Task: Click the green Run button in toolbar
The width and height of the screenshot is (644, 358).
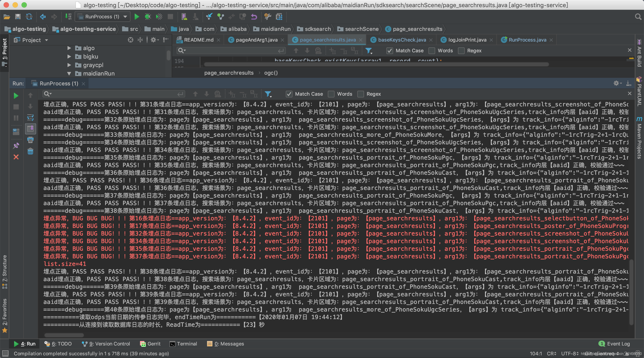Action: [x=136, y=17]
